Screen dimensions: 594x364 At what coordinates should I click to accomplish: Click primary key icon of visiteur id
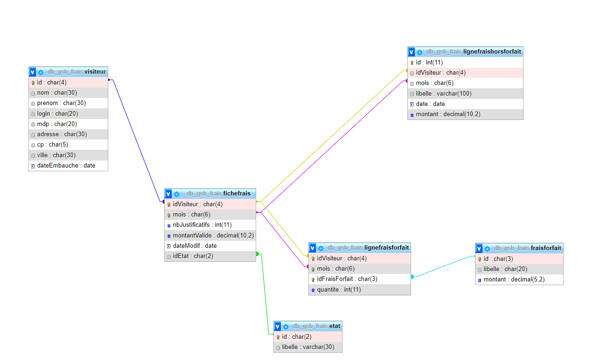(x=33, y=83)
